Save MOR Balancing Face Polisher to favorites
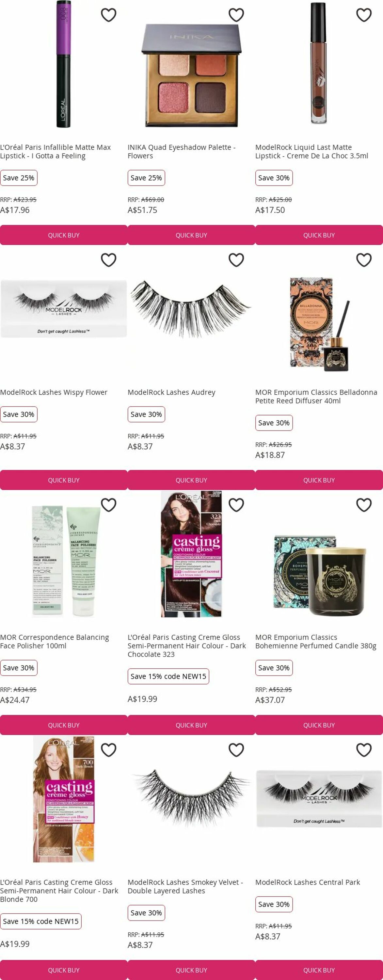 click(108, 505)
